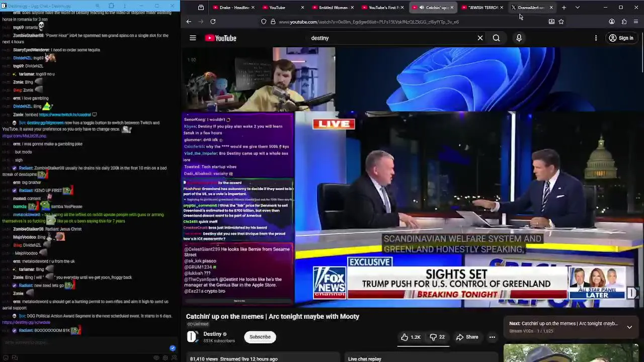
Task: Open the Destiny channel avatar
Action: [x=193, y=337]
